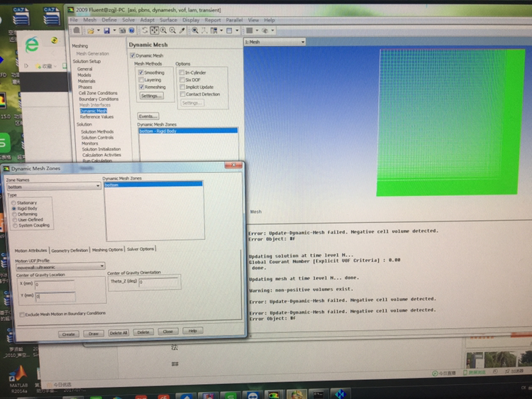Check Exclude Mesh Motion in Boundary Conditions
Screen dimensions: 532x399
click(x=22, y=315)
